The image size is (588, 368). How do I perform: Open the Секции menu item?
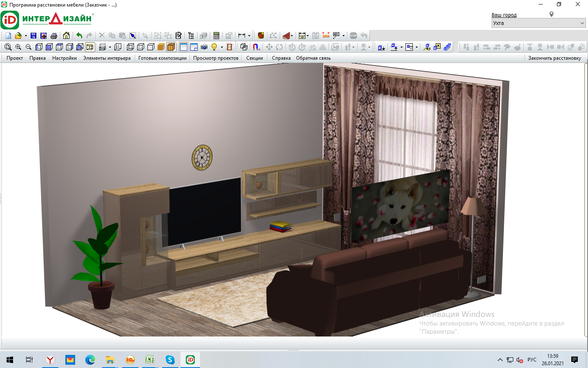254,58
